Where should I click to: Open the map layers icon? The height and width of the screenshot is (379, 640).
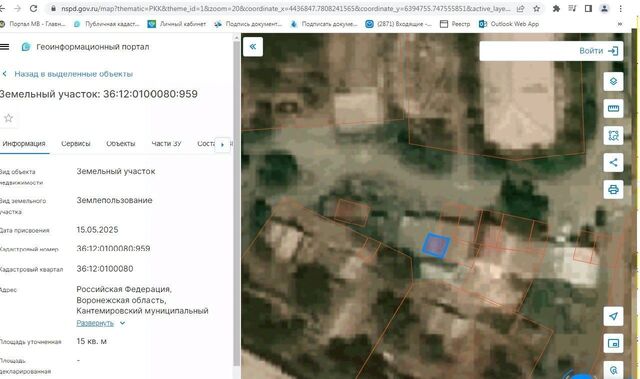(x=613, y=82)
